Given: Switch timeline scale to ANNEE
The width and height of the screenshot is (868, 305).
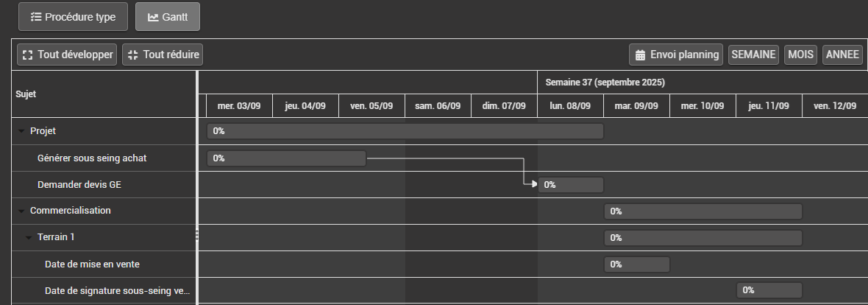Looking at the screenshot, I should click(842, 55).
